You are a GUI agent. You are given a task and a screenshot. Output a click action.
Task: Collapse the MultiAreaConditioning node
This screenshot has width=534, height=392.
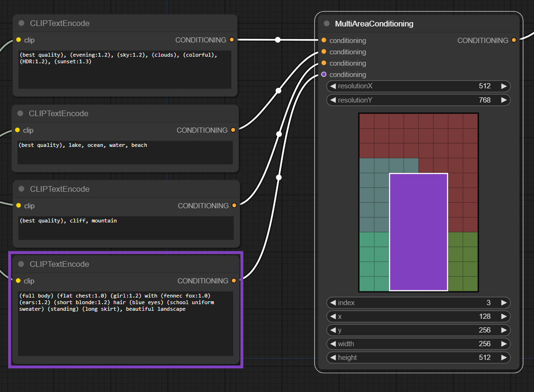pos(326,24)
